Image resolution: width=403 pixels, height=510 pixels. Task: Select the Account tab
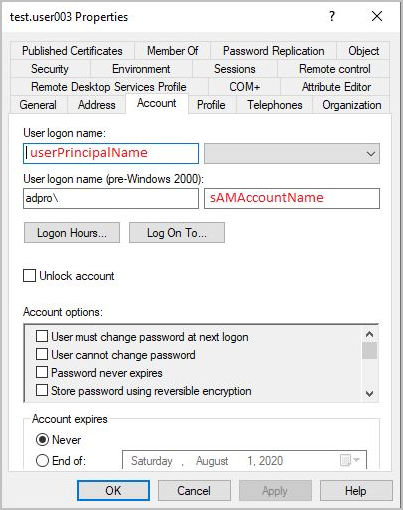(x=157, y=103)
